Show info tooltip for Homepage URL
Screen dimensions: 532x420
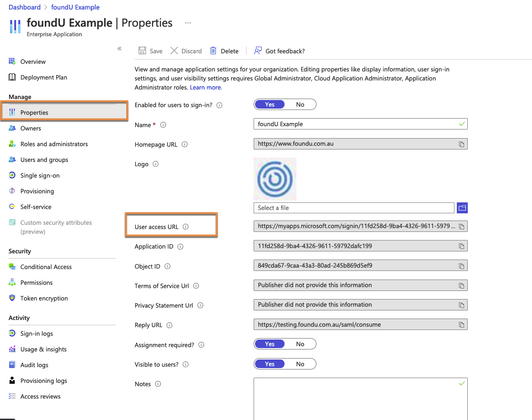pos(185,145)
